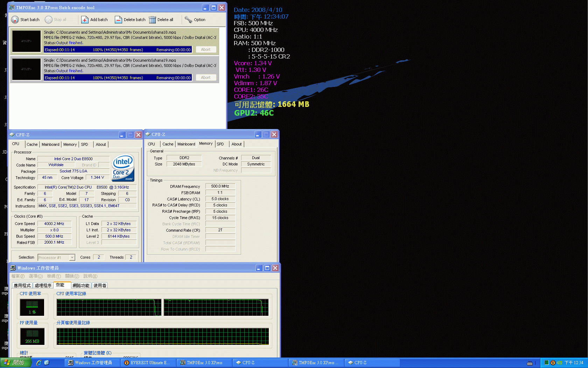Click Abort for the shana18.mpg job
This screenshot has width=588, height=368.
[x=206, y=49]
